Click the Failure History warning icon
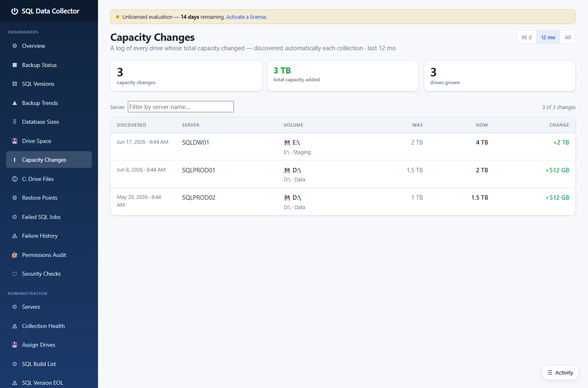The image size is (588, 388). click(x=15, y=236)
